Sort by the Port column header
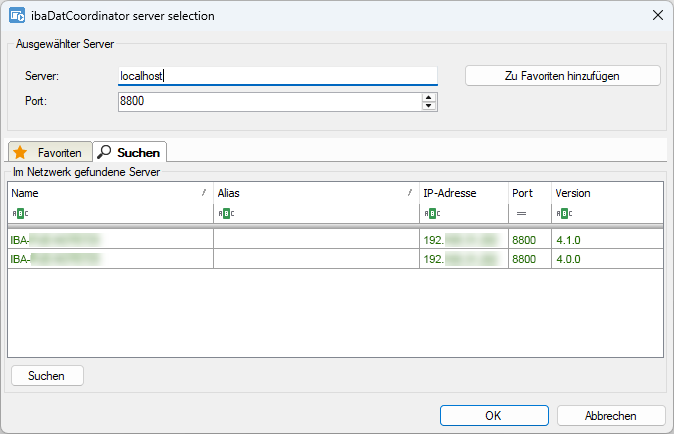This screenshot has height=434, width=674. pos(530,193)
